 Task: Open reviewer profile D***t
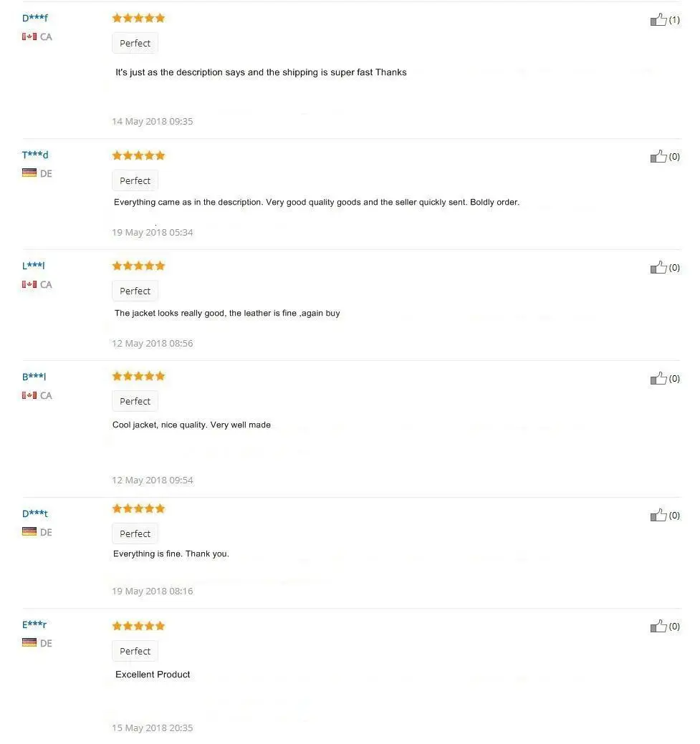coord(34,513)
